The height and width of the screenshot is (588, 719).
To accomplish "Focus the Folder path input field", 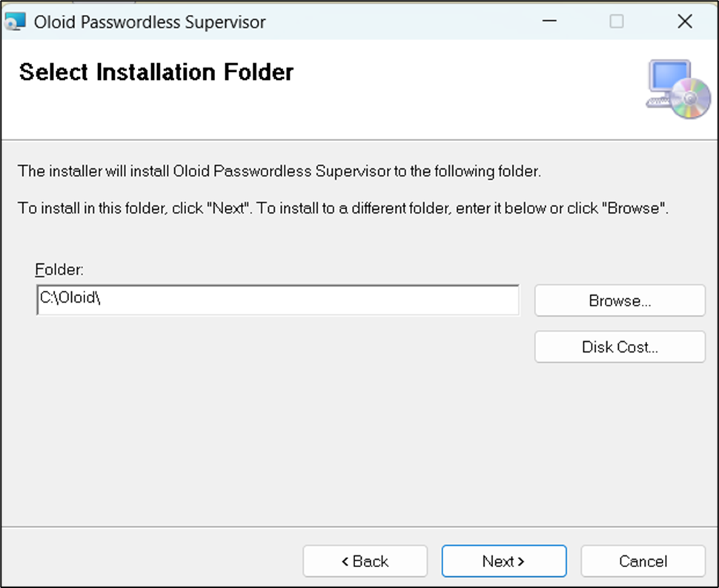I will (278, 300).
